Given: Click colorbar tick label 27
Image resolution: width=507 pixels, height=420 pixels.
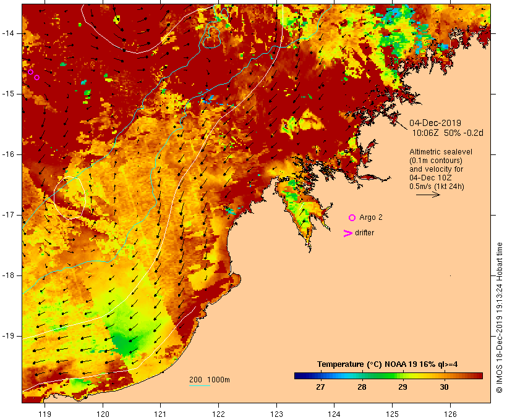Looking at the screenshot, I should pyautogui.click(x=320, y=387).
